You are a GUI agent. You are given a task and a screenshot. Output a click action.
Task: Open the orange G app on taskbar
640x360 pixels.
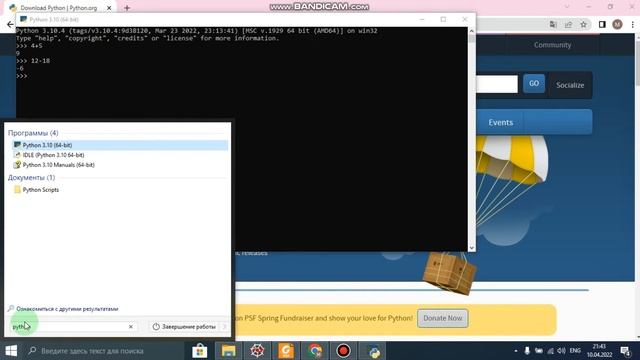click(286, 351)
